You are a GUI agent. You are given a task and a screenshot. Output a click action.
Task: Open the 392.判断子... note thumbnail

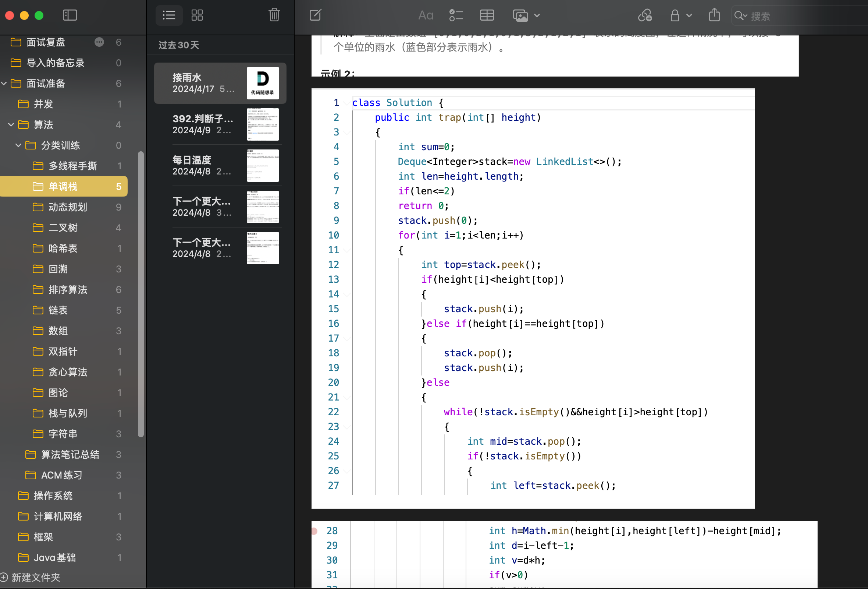(263, 124)
